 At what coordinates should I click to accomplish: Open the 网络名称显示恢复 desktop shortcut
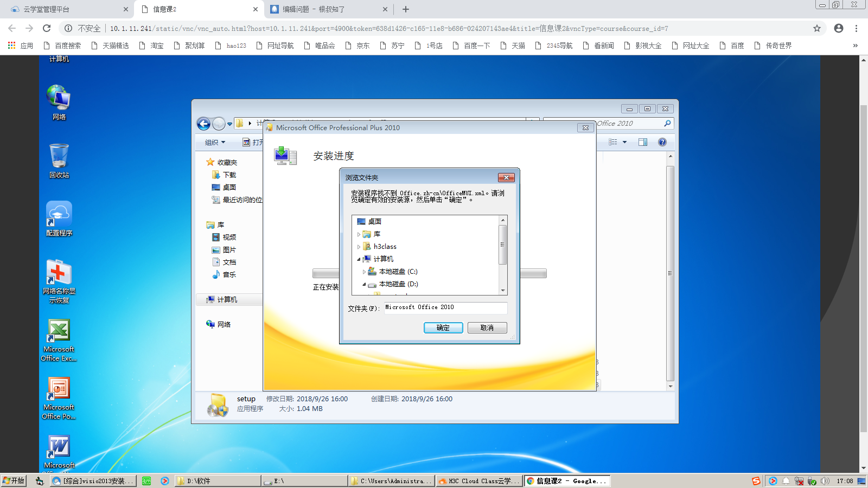tap(59, 281)
